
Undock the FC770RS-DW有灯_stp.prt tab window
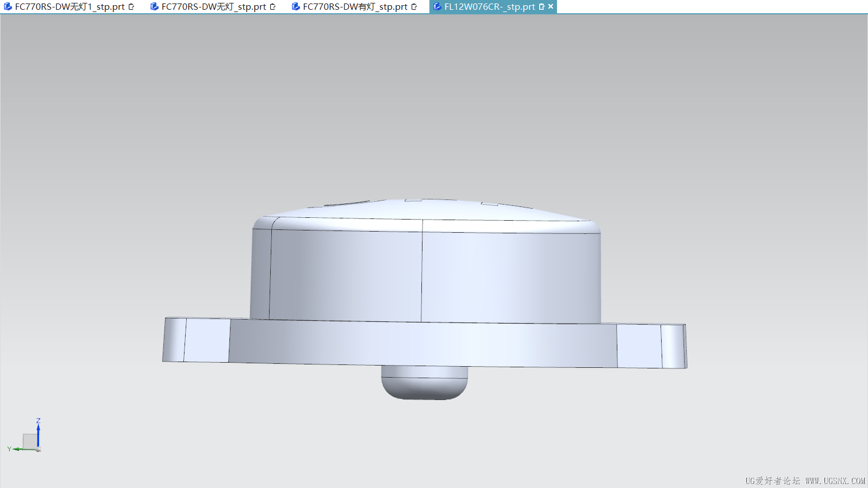414,7
